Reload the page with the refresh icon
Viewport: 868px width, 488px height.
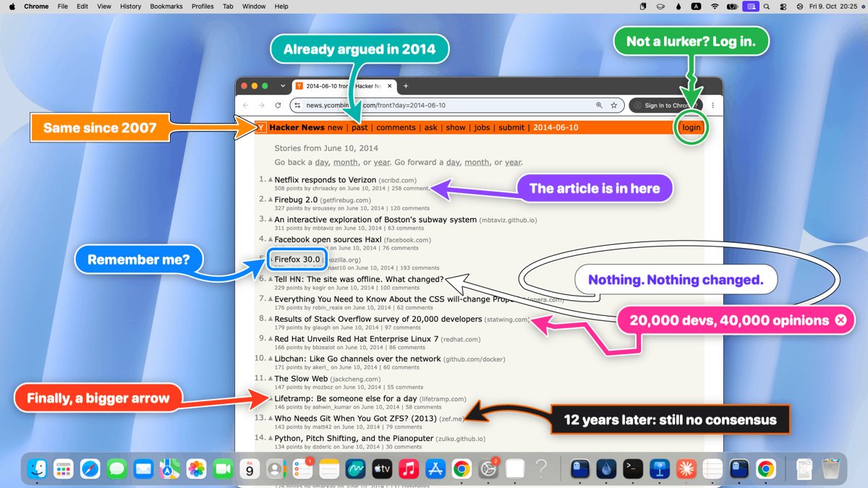point(279,106)
